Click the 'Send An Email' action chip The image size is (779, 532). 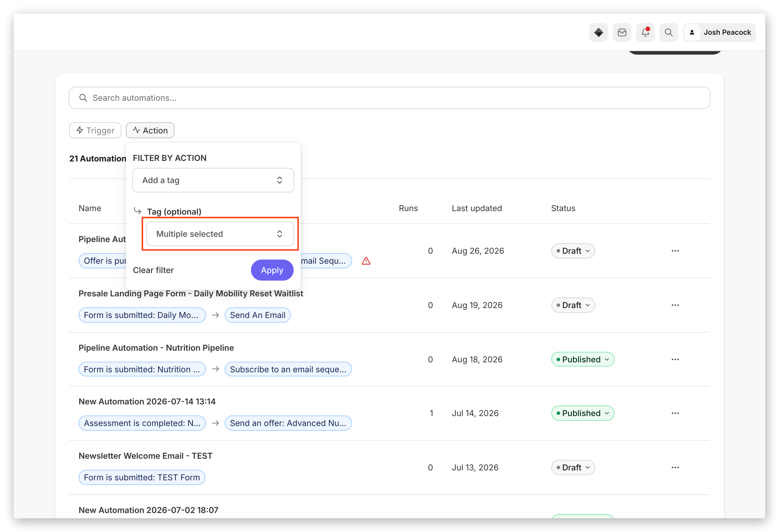click(x=257, y=315)
